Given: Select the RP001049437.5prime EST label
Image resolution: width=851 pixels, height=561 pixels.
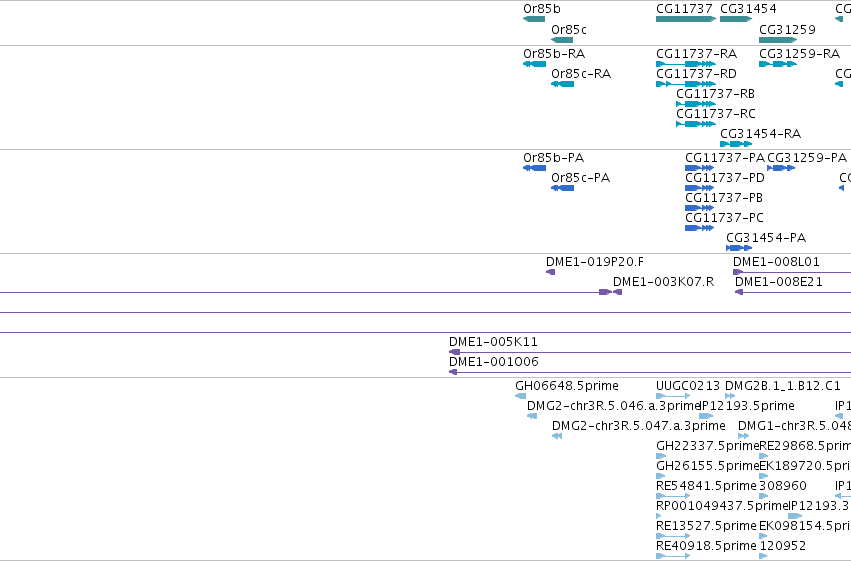Looking at the screenshot, I should pos(722,506).
